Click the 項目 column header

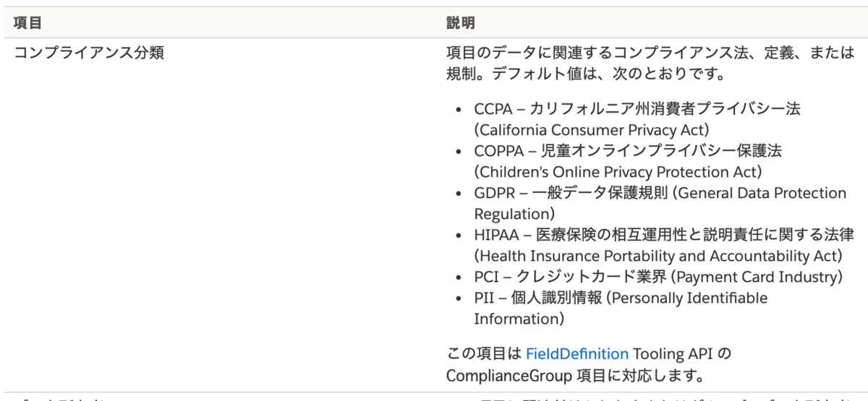pyautogui.click(x=27, y=22)
